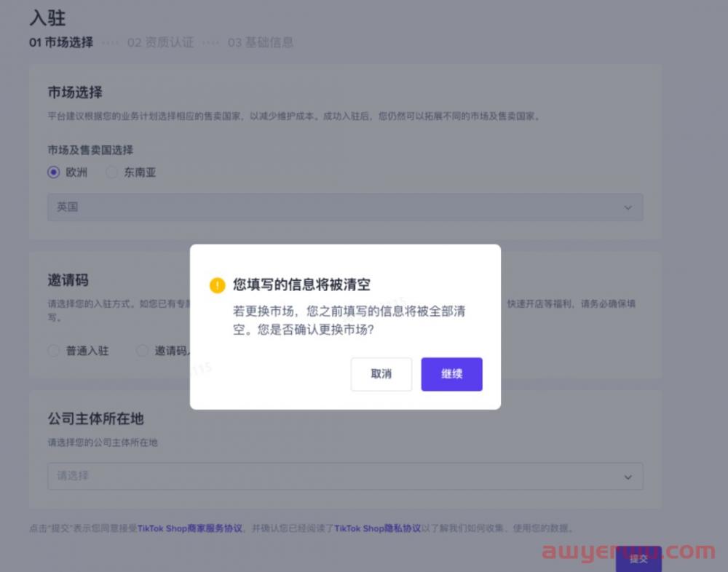The image size is (728, 572).
Task: Select the 欧洲 radio button
Action: coord(53,172)
